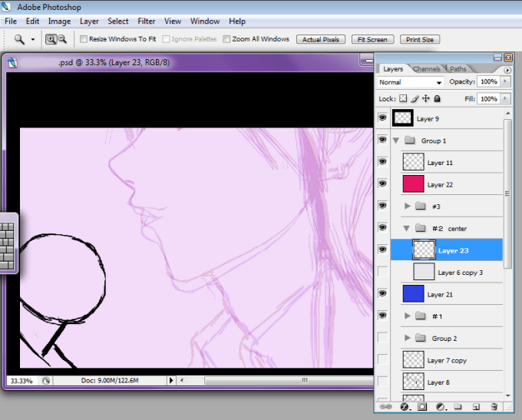Create new fill or adjustment layer icon

tap(441, 407)
